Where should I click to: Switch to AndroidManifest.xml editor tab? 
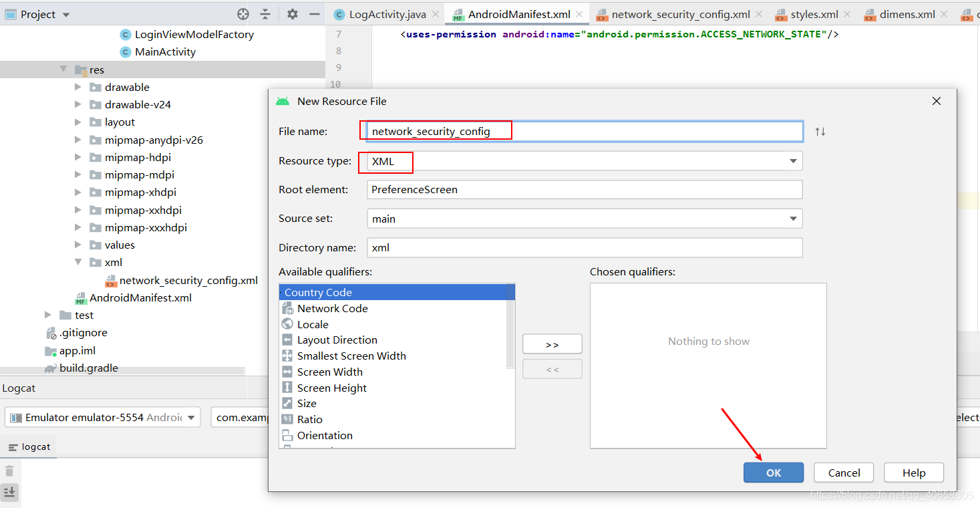pyautogui.click(x=519, y=14)
